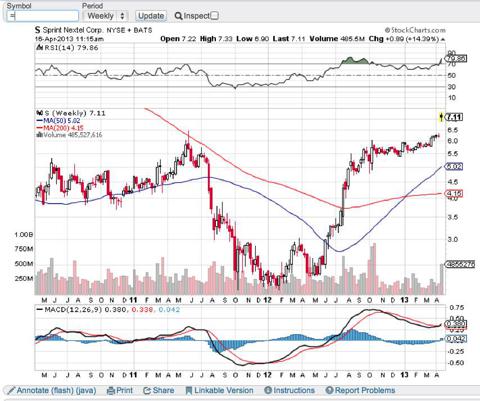Click the Volume 485,527,616 legend
Screen dimensions: 480x401
point(69,135)
